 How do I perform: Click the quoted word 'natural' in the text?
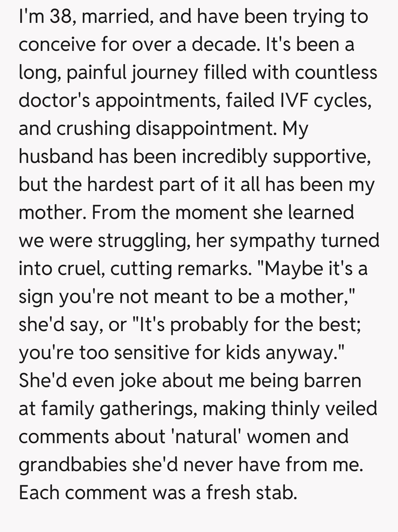pos(207,437)
